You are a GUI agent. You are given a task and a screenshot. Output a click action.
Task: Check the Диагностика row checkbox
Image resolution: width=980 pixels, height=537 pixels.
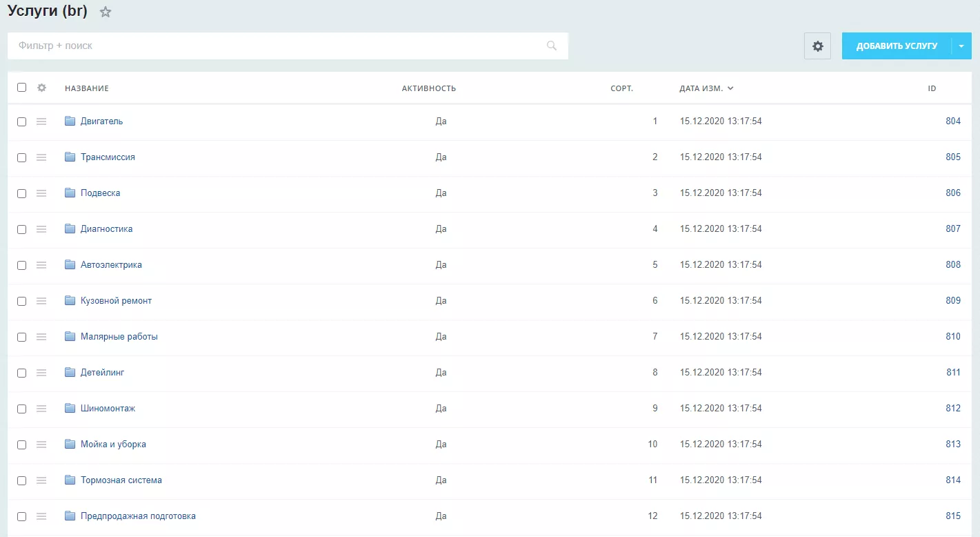(22, 229)
